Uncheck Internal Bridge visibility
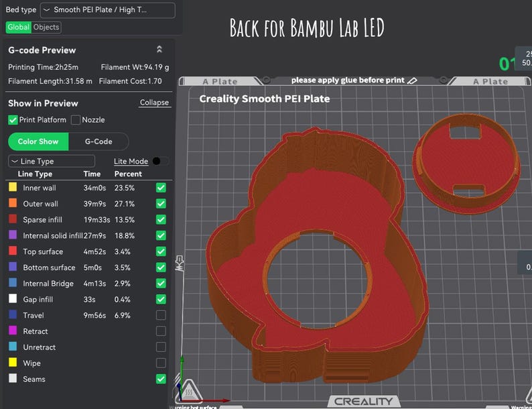532x409 pixels. coord(161,284)
